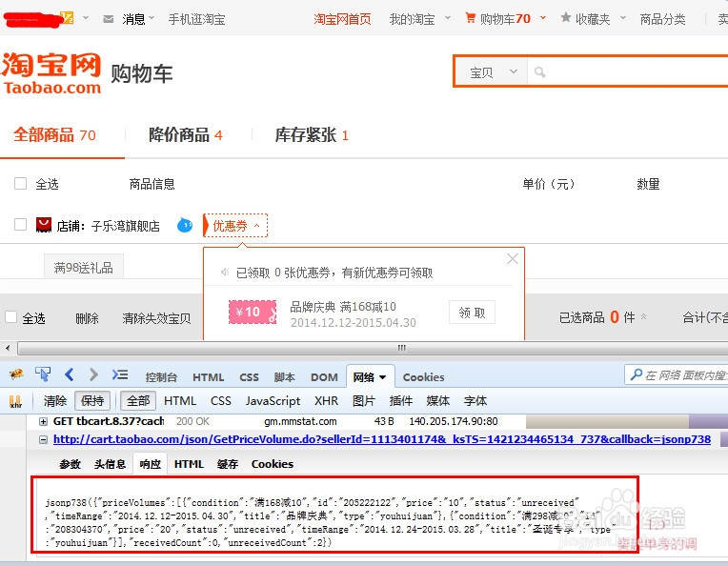Go forward with Firebug right arrow
The height and width of the screenshot is (566, 728).
pyautogui.click(x=93, y=374)
